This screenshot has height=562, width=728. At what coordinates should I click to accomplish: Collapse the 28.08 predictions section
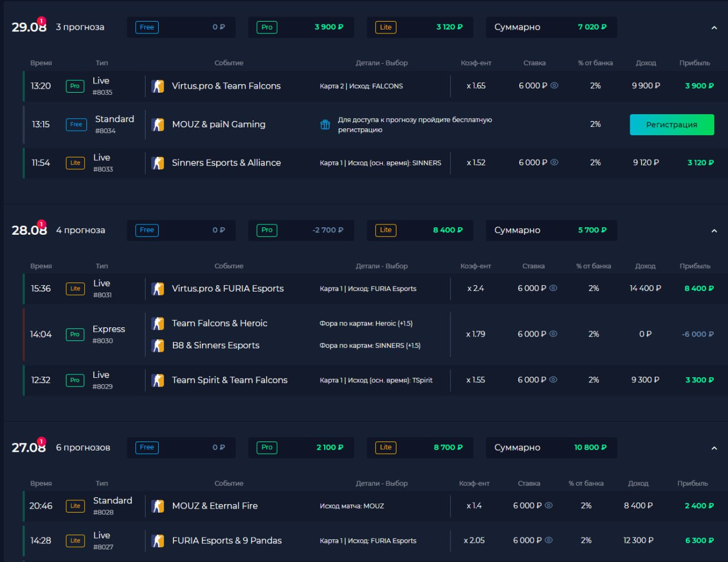pos(714,231)
